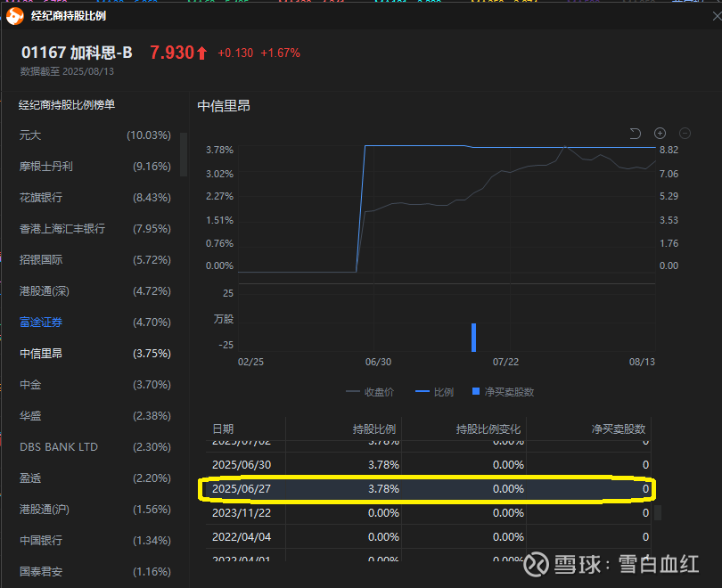Click the reset chart undo icon
Screen dimensions: 722x588
pos(635,134)
